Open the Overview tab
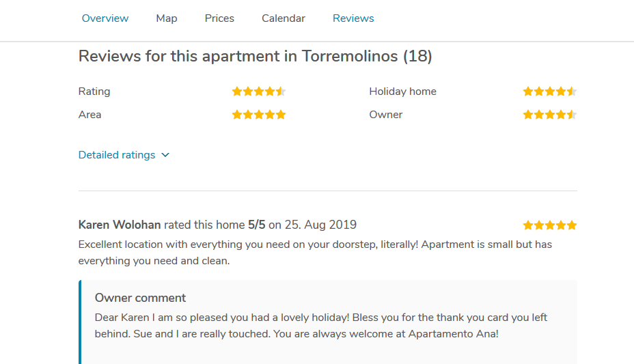The image size is (634, 364). (x=105, y=18)
